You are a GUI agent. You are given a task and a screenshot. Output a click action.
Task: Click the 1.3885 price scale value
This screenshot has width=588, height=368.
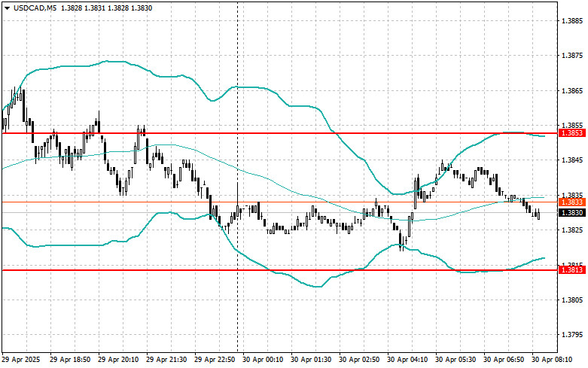point(573,20)
